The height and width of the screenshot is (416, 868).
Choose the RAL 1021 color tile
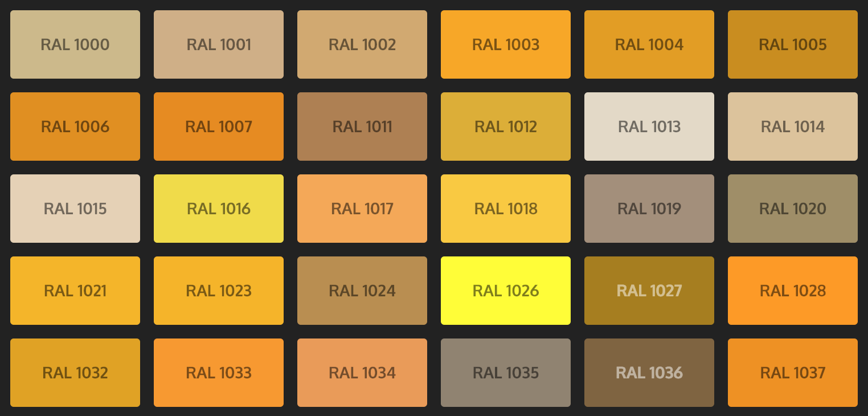[75, 291]
